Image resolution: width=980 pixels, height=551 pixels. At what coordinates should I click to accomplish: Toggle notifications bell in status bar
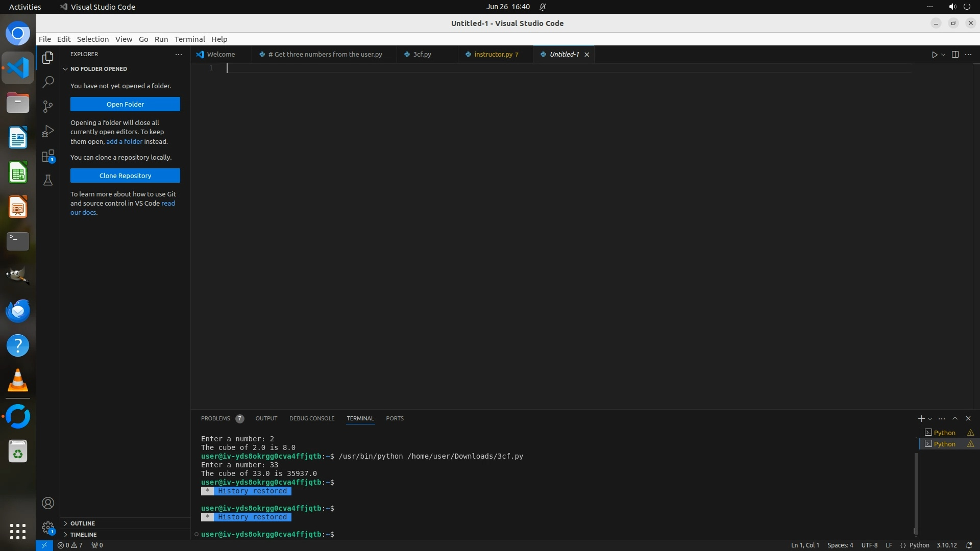(x=969, y=545)
